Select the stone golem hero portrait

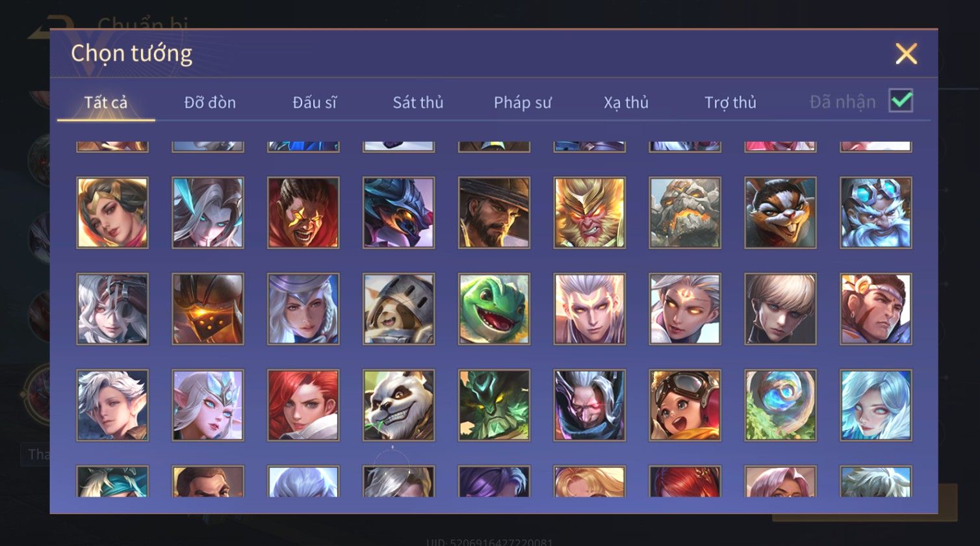(x=685, y=213)
